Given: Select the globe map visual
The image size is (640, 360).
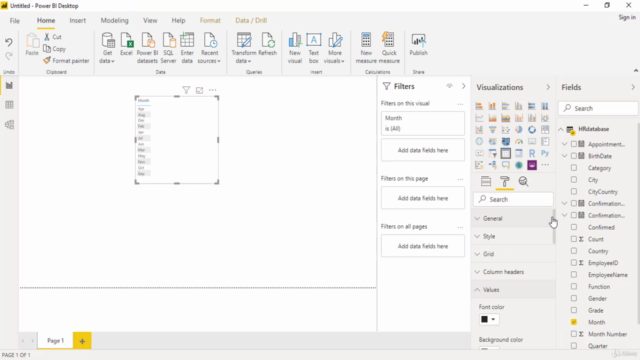Looking at the screenshot, I should [x=479, y=142].
